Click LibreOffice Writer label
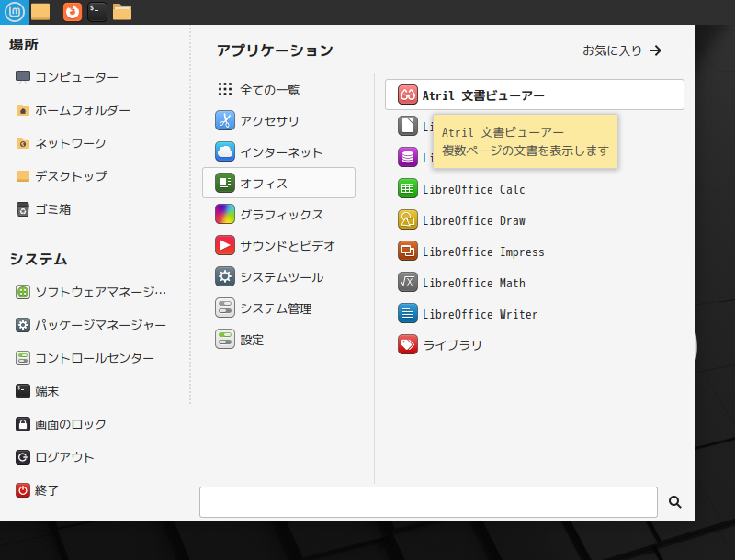This screenshot has width=735, height=560. click(x=480, y=314)
